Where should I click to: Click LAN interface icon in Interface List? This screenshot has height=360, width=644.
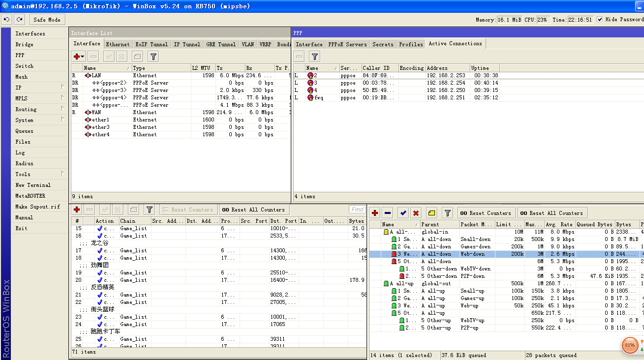click(88, 75)
